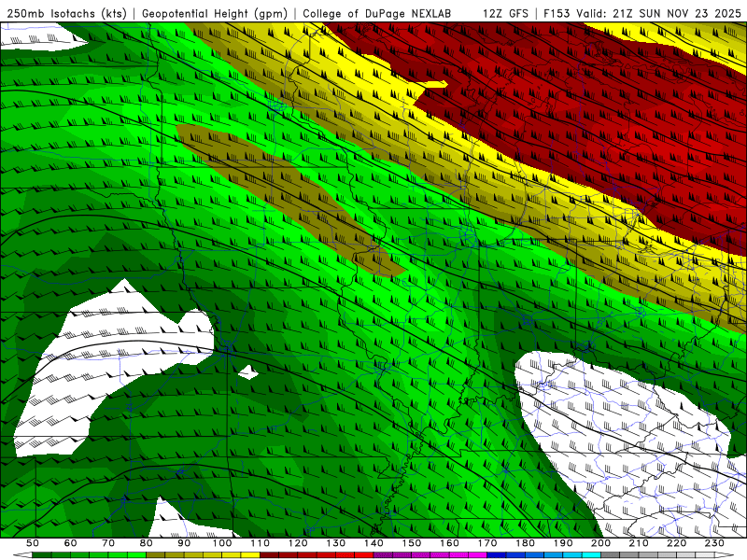This screenshot has width=747, height=560.
Task: Click the 70 label on the legend
Action: point(108,543)
